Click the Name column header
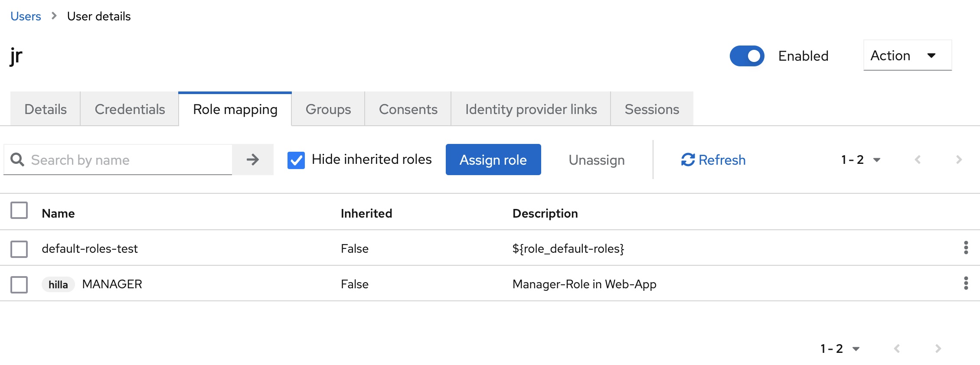This screenshot has height=365, width=980. pyautogui.click(x=58, y=213)
